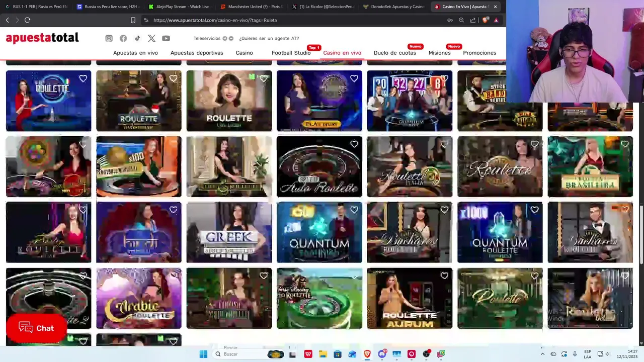
Task: Click the share icon in the address bar
Action: pyautogui.click(x=473, y=20)
